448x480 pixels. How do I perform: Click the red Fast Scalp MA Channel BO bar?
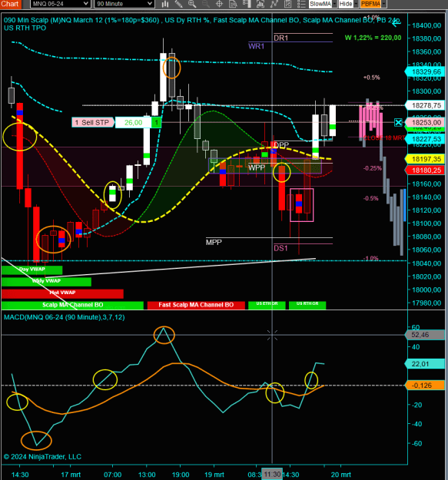[x=196, y=305]
